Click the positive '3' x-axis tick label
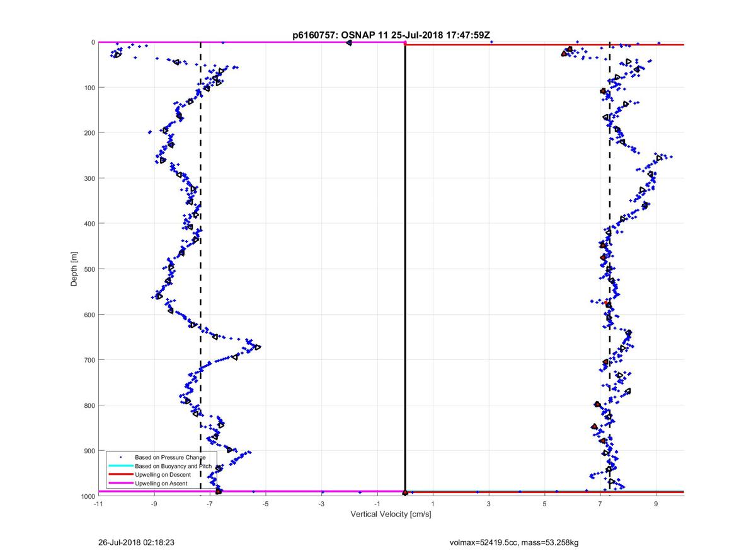This screenshot has height=558, width=756. 489,503
